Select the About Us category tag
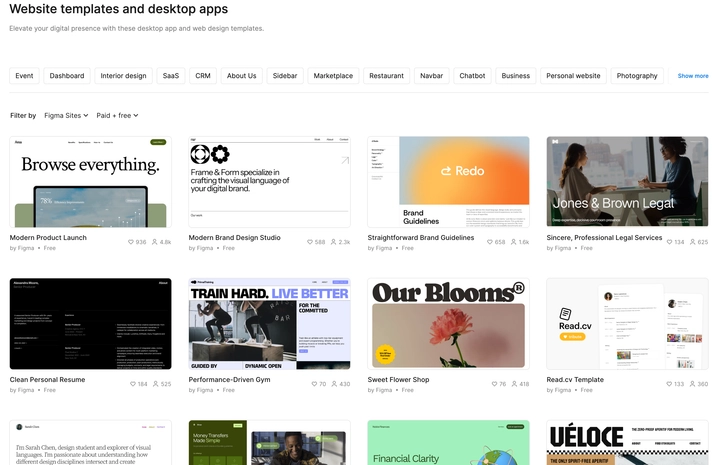720x465 pixels. point(242,76)
